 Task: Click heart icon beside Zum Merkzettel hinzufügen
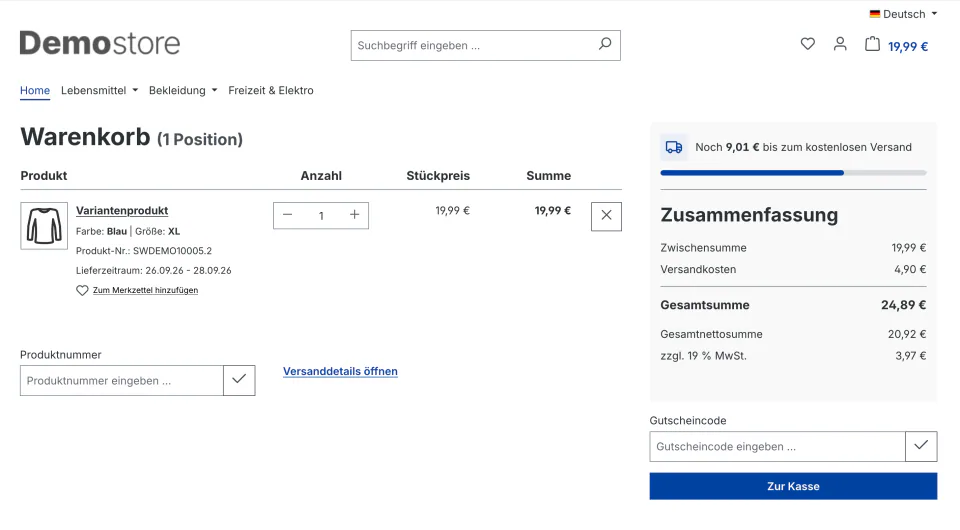tap(82, 290)
